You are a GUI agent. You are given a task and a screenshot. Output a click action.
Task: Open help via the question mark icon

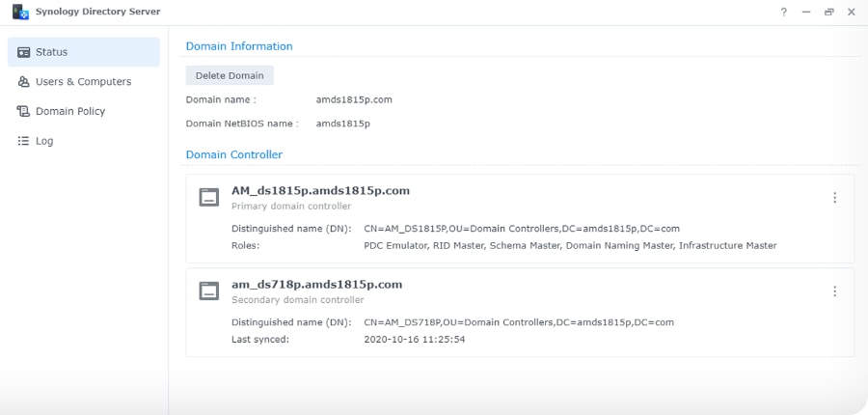(x=783, y=12)
